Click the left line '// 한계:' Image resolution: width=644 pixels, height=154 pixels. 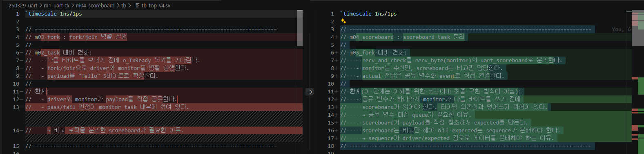[x=37, y=91]
